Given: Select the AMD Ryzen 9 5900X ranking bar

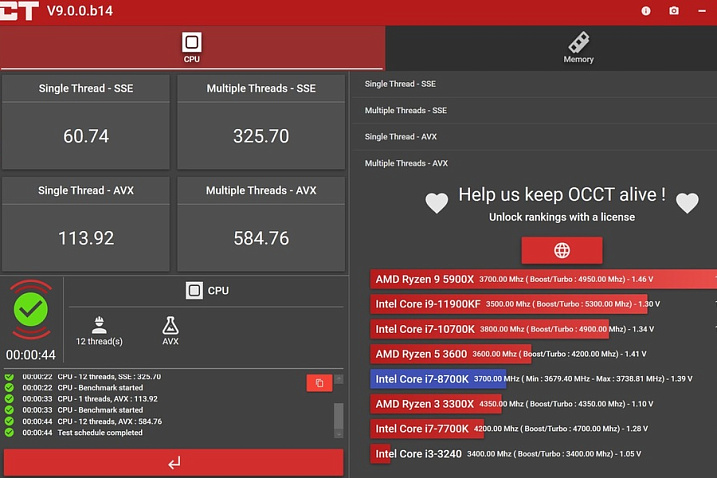Looking at the screenshot, I should 543,279.
